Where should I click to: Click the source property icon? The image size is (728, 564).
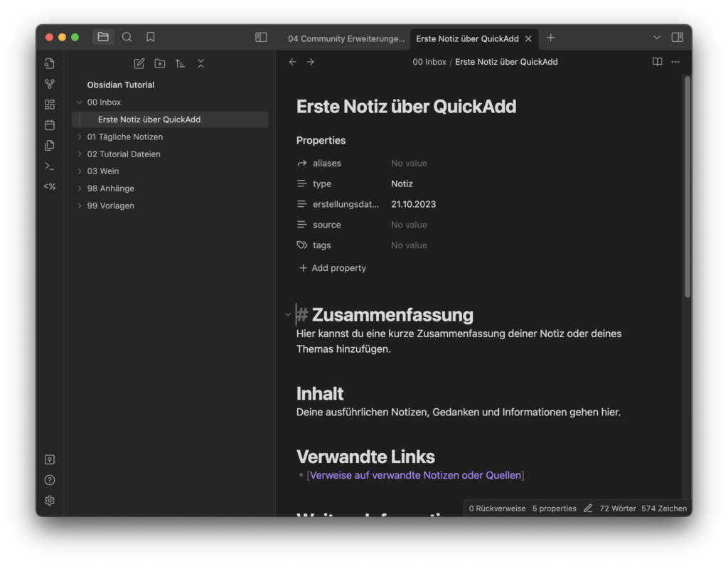pyautogui.click(x=301, y=225)
